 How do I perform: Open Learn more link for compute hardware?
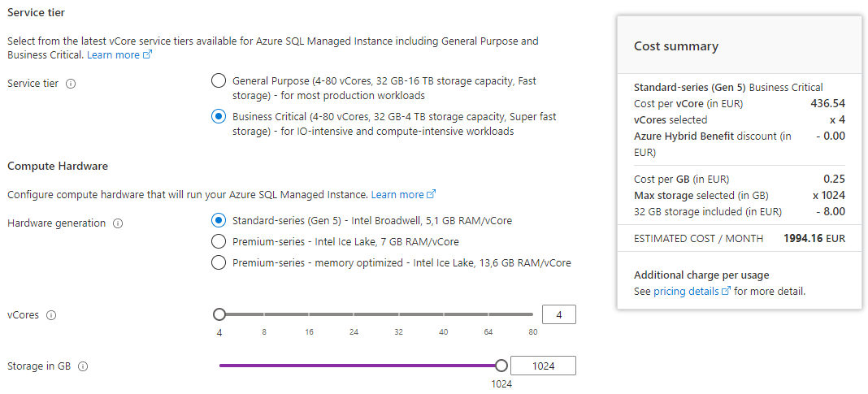pyautogui.click(x=403, y=195)
